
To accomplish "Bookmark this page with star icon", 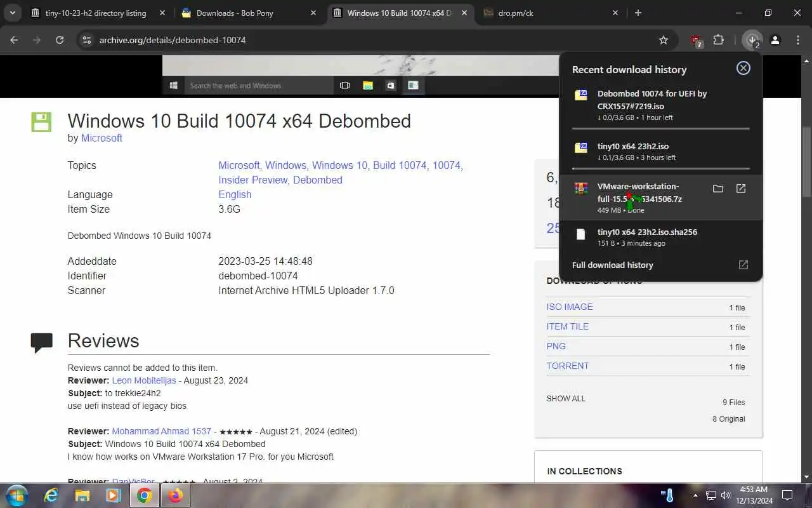I will pos(664,40).
